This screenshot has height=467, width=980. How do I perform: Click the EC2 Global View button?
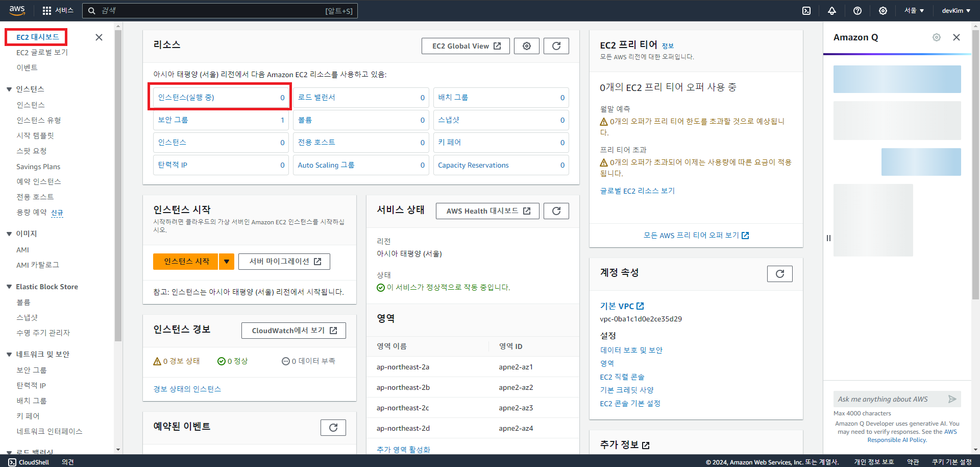[466, 46]
